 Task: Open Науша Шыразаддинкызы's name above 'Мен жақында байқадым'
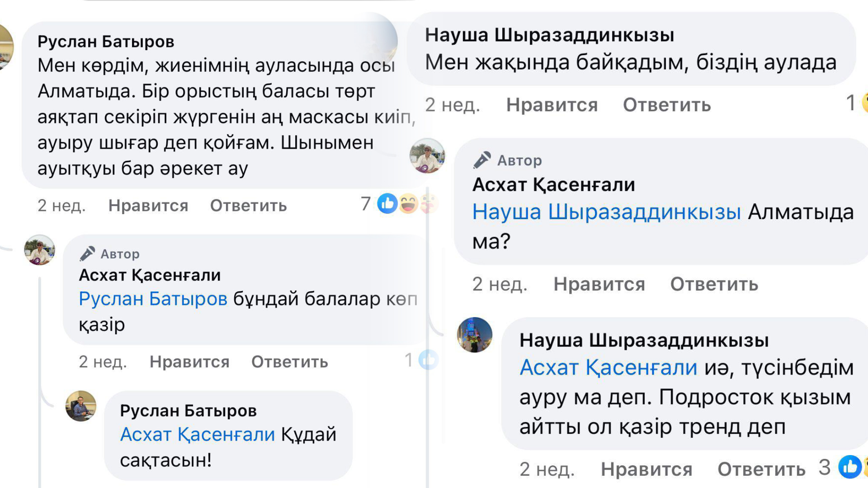pyautogui.click(x=549, y=35)
